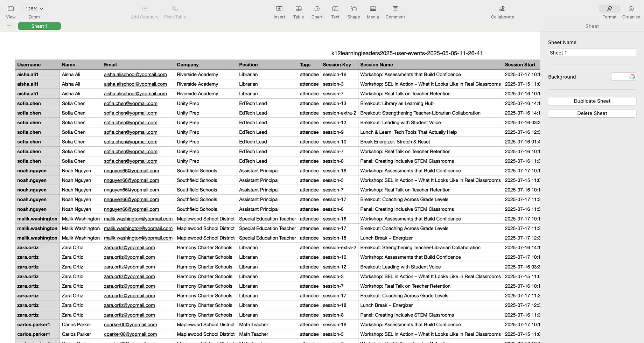
Task: Click Duplicate Sheet button
Action: 592,101
